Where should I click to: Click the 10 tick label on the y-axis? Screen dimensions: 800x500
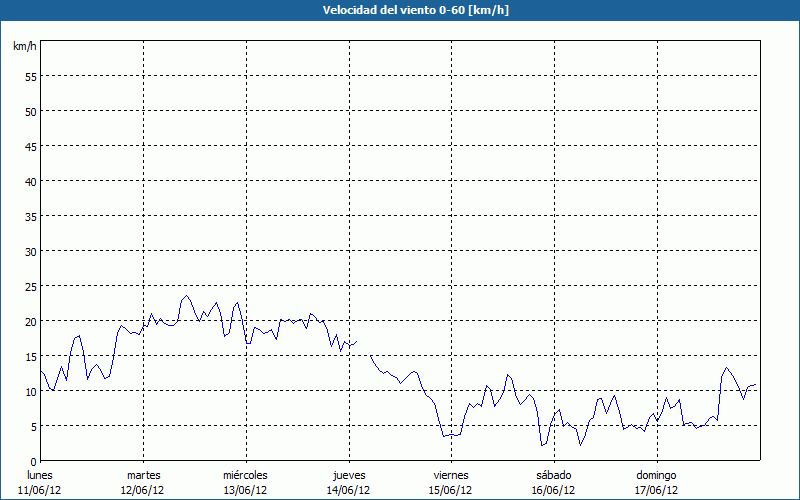pyautogui.click(x=30, y=391)
